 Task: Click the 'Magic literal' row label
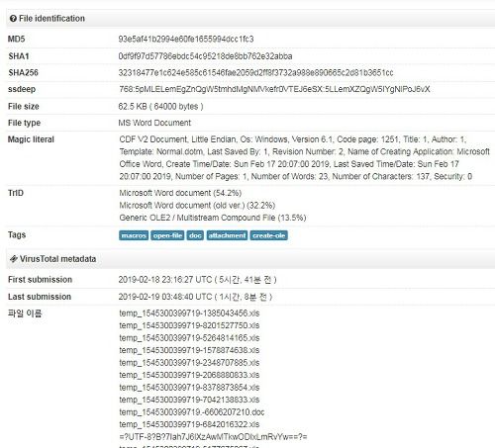coord(31,139)
